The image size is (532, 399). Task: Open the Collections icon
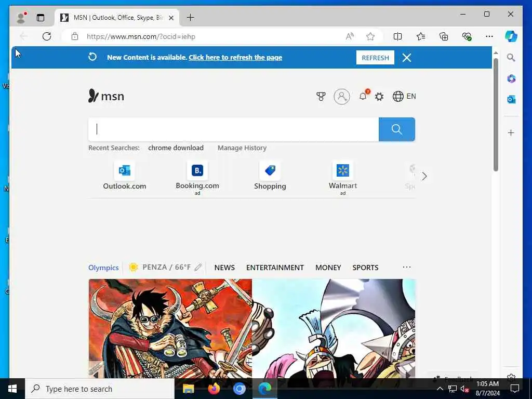[444, 36]
